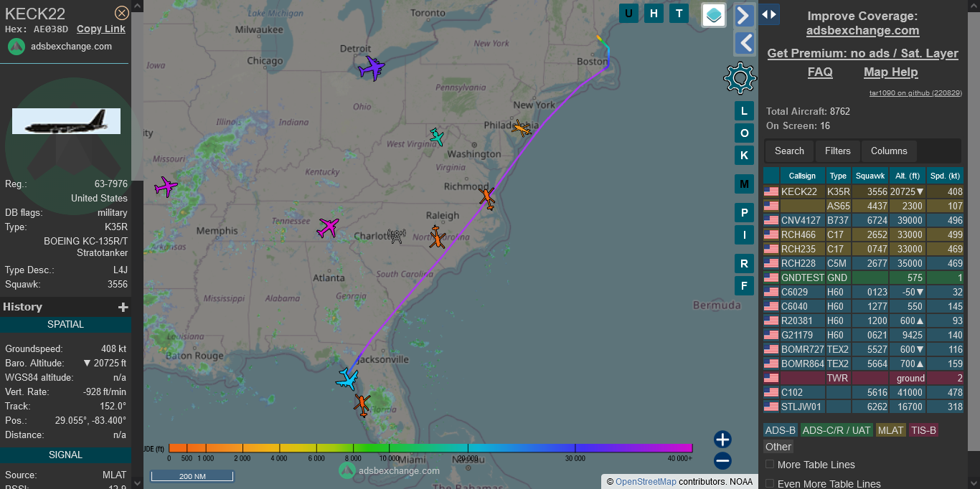The height and width of the screenshot is (489, 980).
Task: Sort the table by Squawk column
Action: [870, 176]
